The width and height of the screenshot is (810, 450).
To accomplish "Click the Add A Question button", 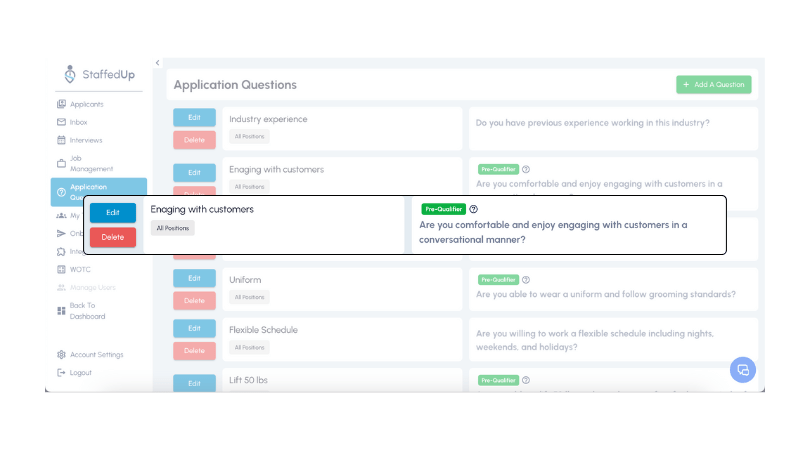I will click(x=713, y=85).
